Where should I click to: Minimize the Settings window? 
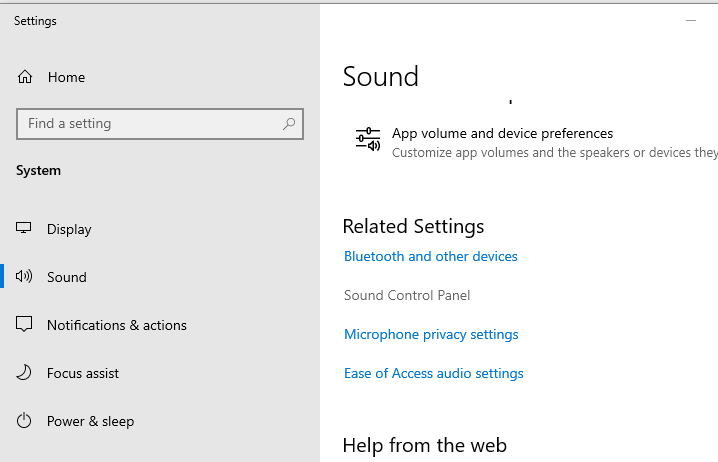(691, 21)
